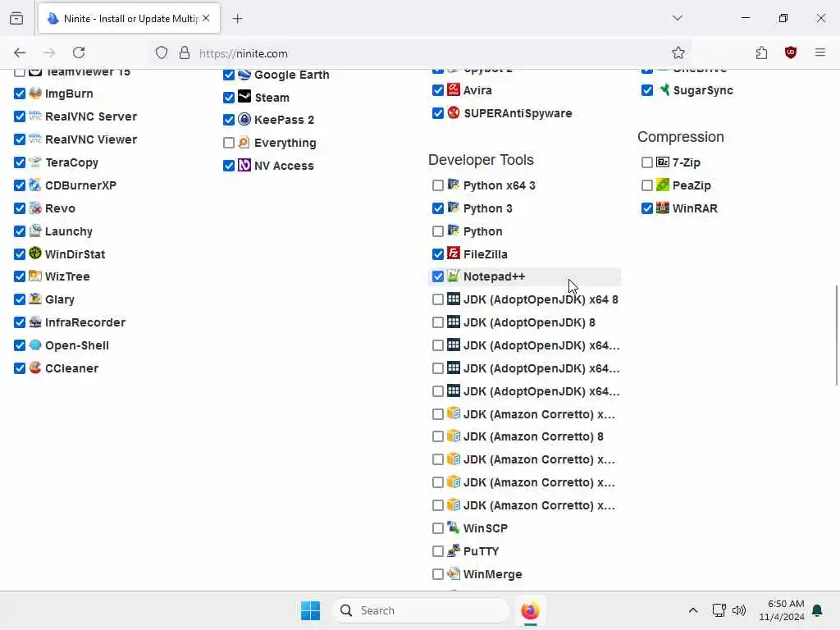Screen dimensions: 840x630
Task: Click the CDBurnerXP app icon
Action: coord(35,185)
